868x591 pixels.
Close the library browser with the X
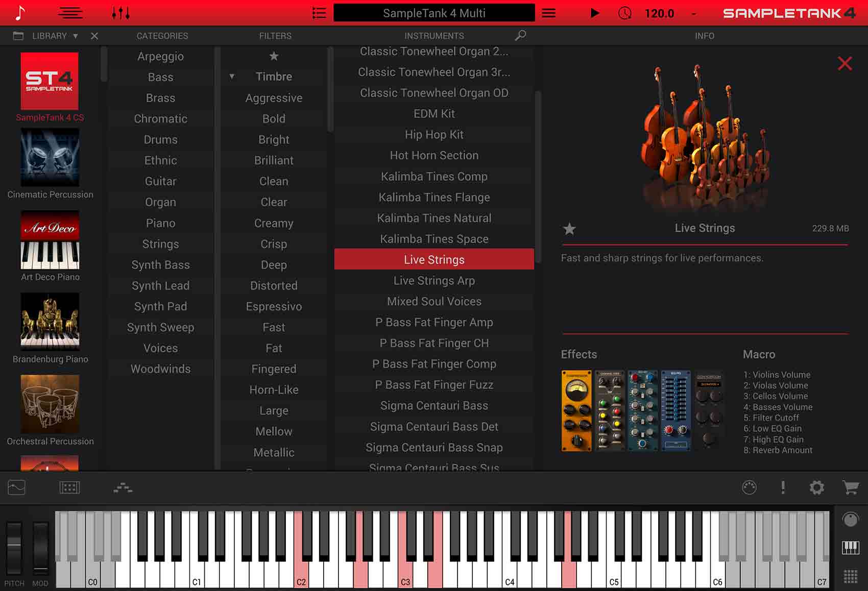[94, 36]
